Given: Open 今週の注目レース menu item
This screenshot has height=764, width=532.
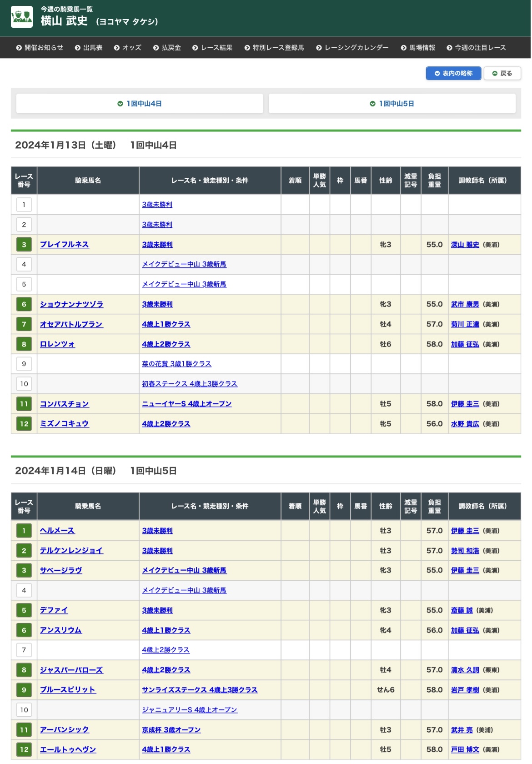Looking at the screenshot, I should tap(476, 48).
